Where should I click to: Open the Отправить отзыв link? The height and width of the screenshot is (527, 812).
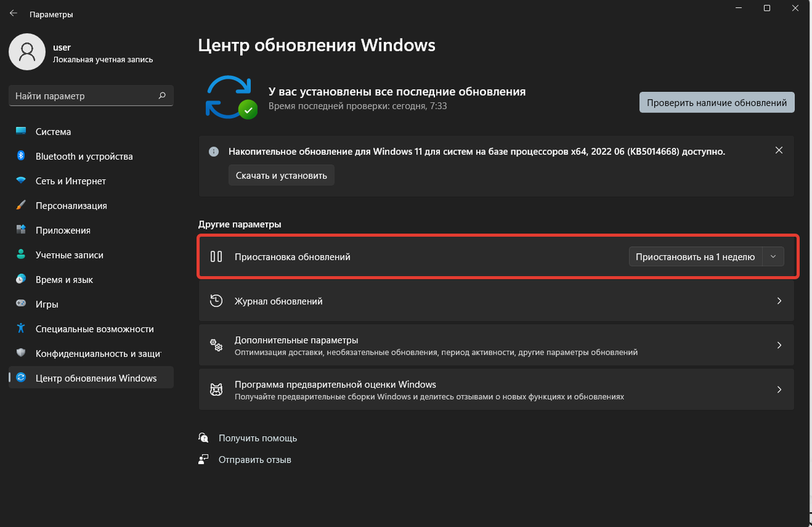tap(254, 459)
